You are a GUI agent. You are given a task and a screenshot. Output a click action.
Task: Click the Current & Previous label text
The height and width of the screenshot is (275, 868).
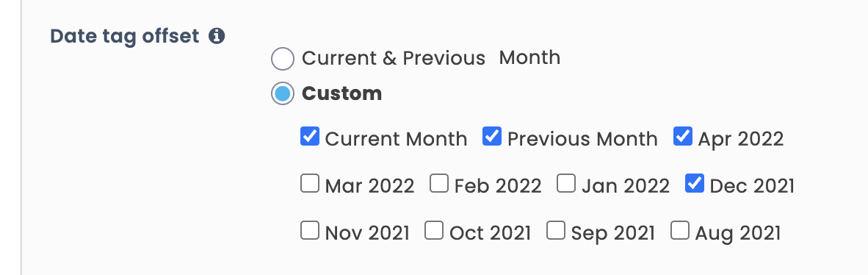click(x=394, y=58)
